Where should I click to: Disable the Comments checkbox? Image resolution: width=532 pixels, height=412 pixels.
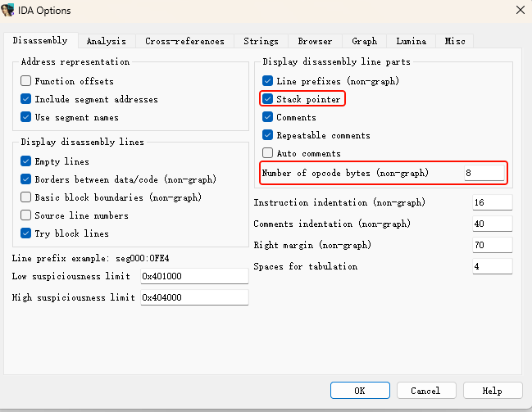(268, 117)
